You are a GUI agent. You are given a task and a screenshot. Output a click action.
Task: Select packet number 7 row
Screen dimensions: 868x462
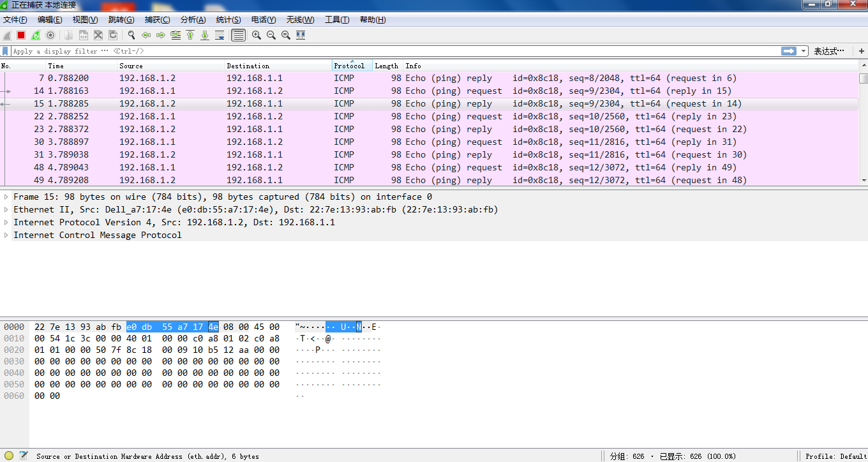429,78
